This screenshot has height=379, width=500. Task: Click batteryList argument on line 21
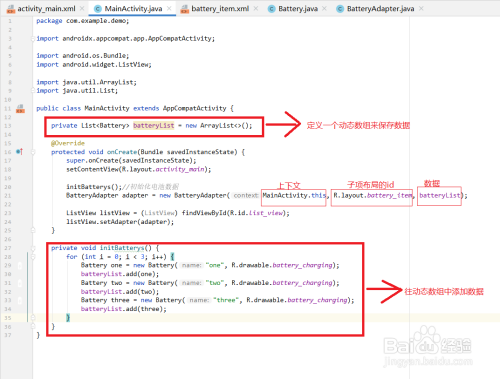pyautogui.click(x=440, y=195)
